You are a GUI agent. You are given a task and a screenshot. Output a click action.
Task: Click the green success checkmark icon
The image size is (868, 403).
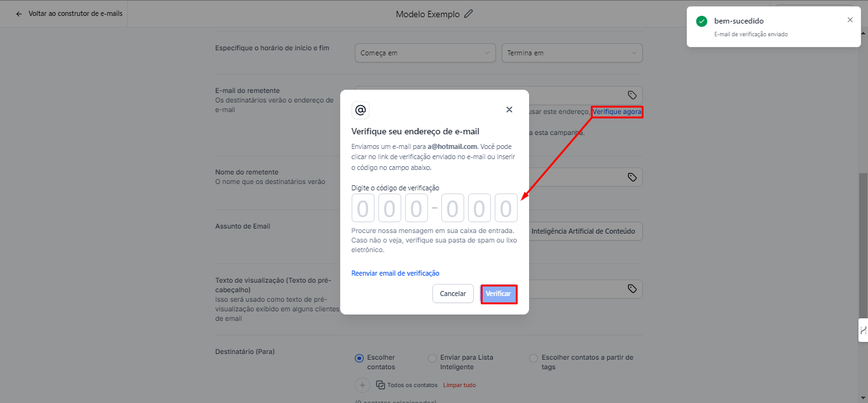coord(701,21)
